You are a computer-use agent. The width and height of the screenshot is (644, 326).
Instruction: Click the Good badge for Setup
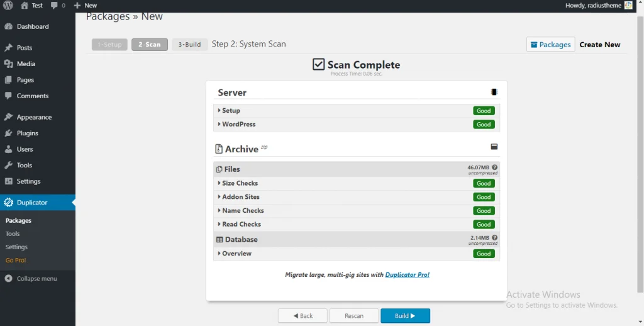pyautogui.click(x=484, y=111)
